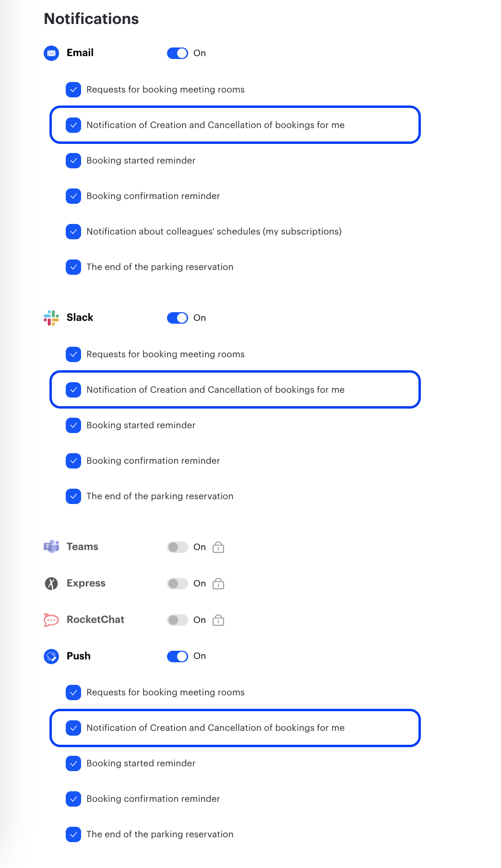Uncheck Email colleagues' schedules notification checkbox
501x868 pixels.
tap(73, 232)
